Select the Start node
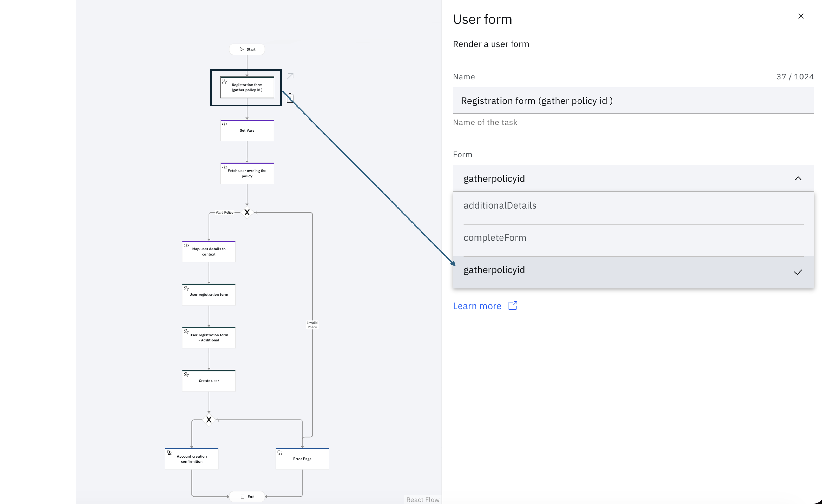Screen dimensions: 823x504 point(247,49)
